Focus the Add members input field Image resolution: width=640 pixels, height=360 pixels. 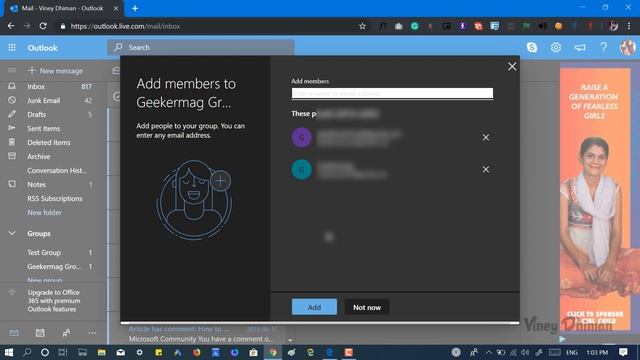392,93
